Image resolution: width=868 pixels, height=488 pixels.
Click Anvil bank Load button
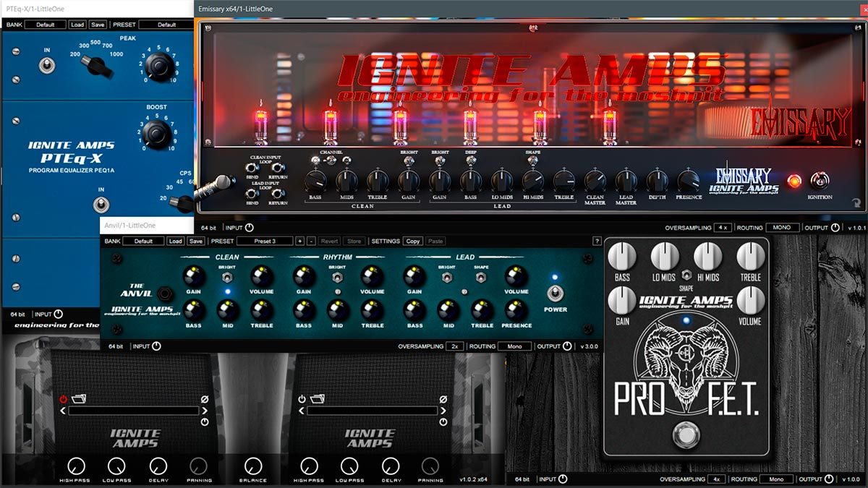point(175,241)
